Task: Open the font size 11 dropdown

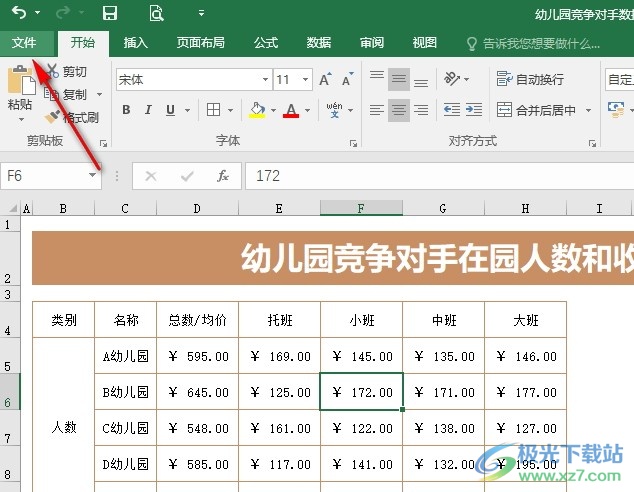Action: pos(305,79)
